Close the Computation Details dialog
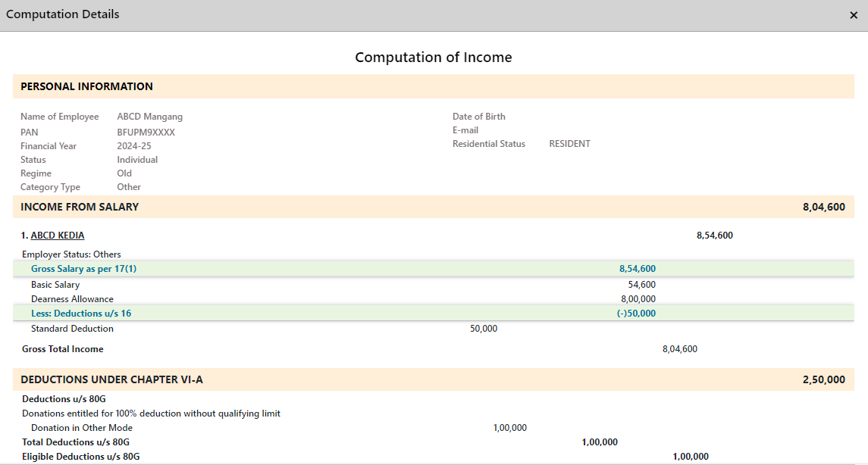This screenshot has height=465, width=868. point(853,15)
